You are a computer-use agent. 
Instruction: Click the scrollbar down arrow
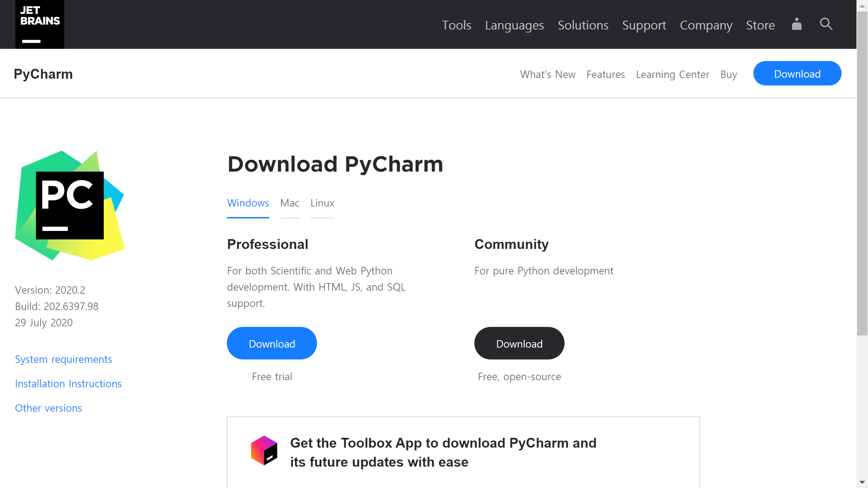pos(862,482)
